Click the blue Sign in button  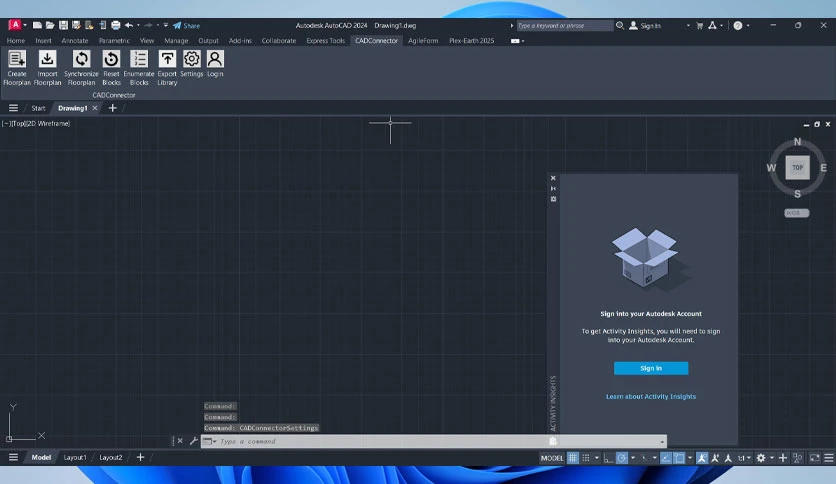[x=650, y=368]
